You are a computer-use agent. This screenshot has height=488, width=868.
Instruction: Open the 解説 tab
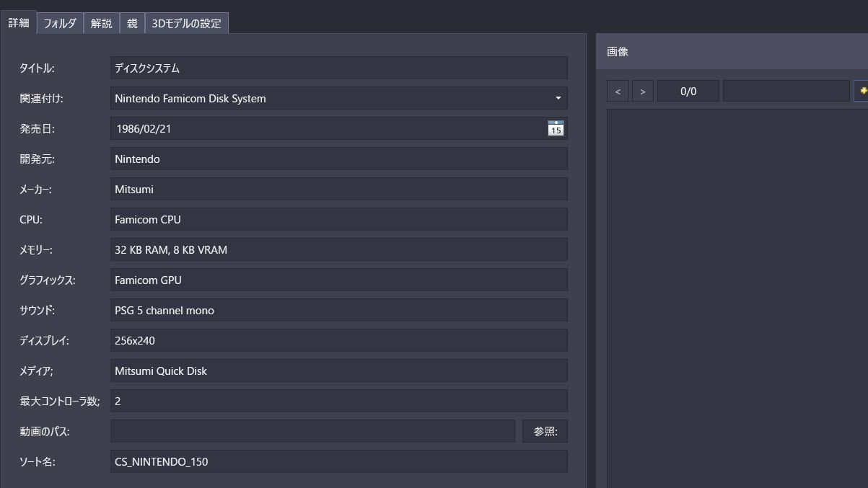(x=102, y=23)
